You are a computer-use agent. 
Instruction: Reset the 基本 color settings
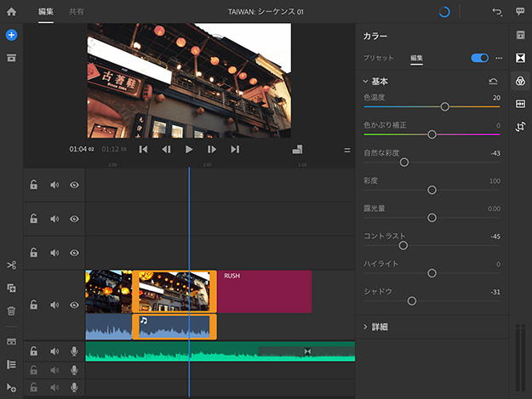pos(493,82)
